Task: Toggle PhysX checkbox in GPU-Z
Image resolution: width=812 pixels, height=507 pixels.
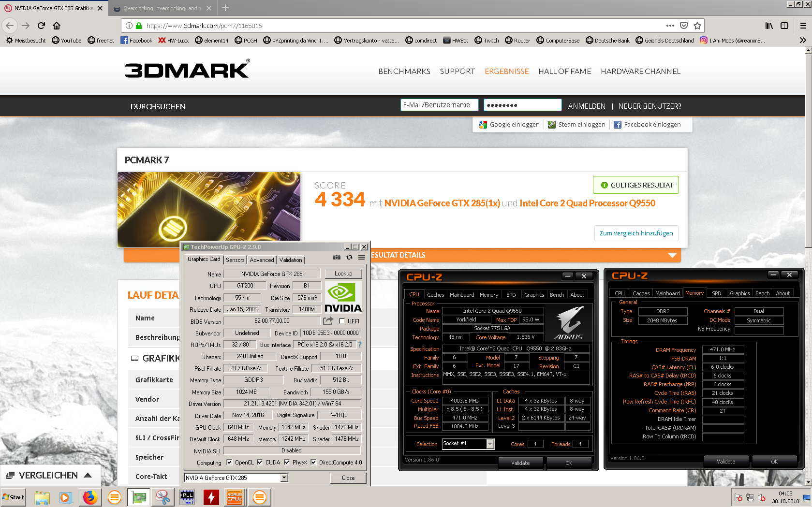Action: click(x=287, y=462)
